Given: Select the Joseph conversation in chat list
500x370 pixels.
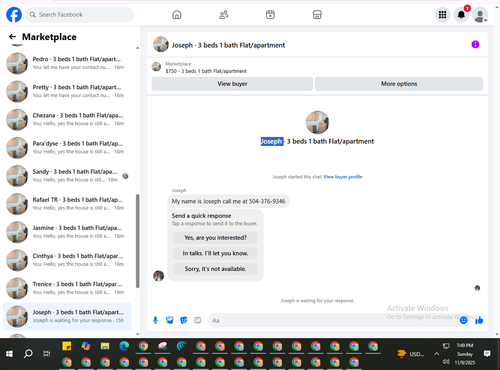Looking at the screenshot, I should pyautogui.click(x=67, y=316).
